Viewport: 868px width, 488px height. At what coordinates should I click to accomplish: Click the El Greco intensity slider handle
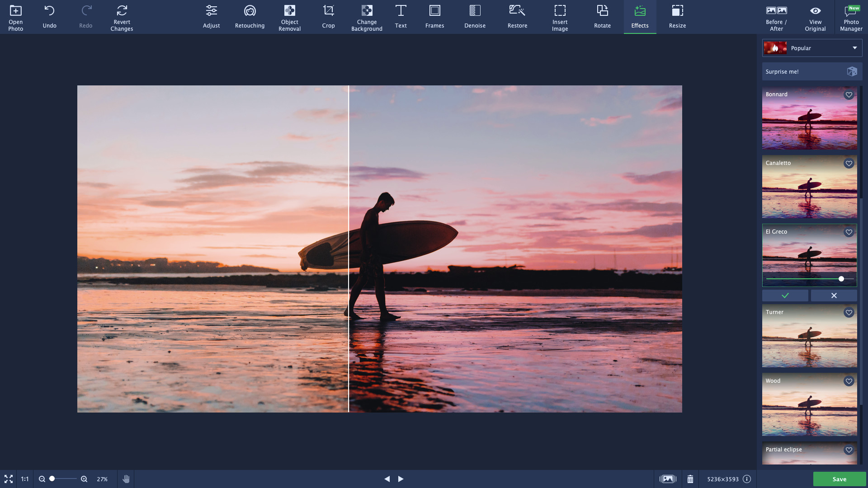(841, 279)
